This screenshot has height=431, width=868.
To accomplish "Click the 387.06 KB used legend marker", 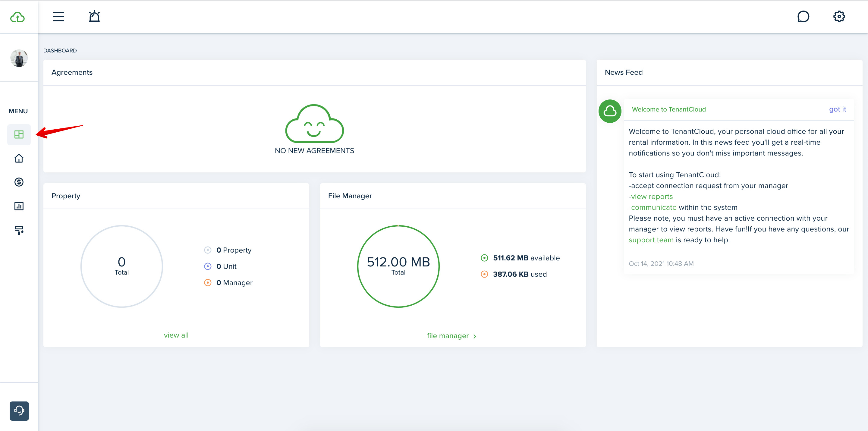I will 484,274.
